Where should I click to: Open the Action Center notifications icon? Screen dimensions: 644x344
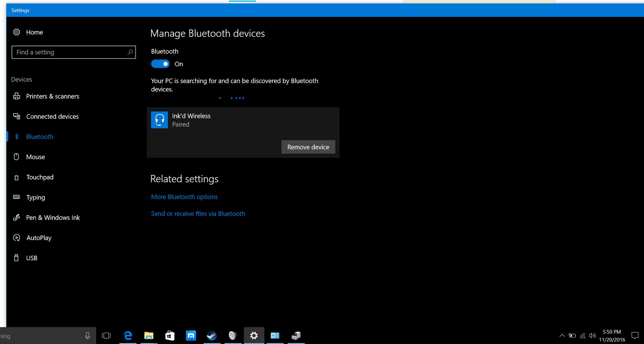(x=635, y=336)
